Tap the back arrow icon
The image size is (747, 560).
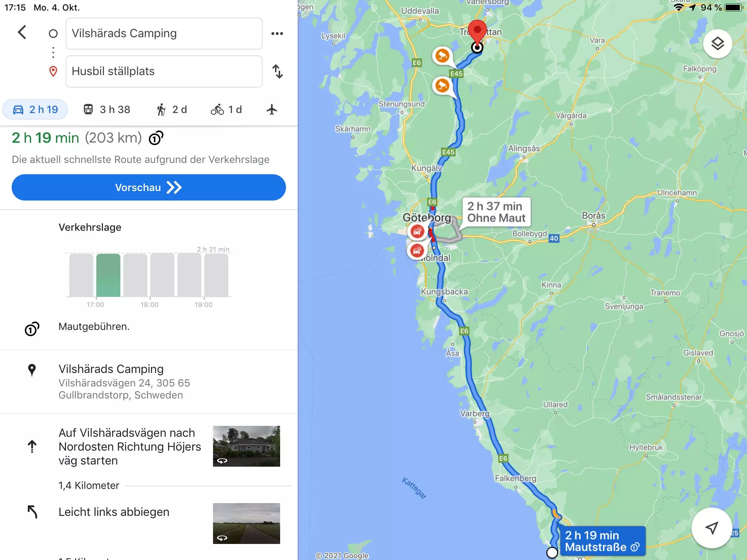pyautogui.click(x=22, y=32)
